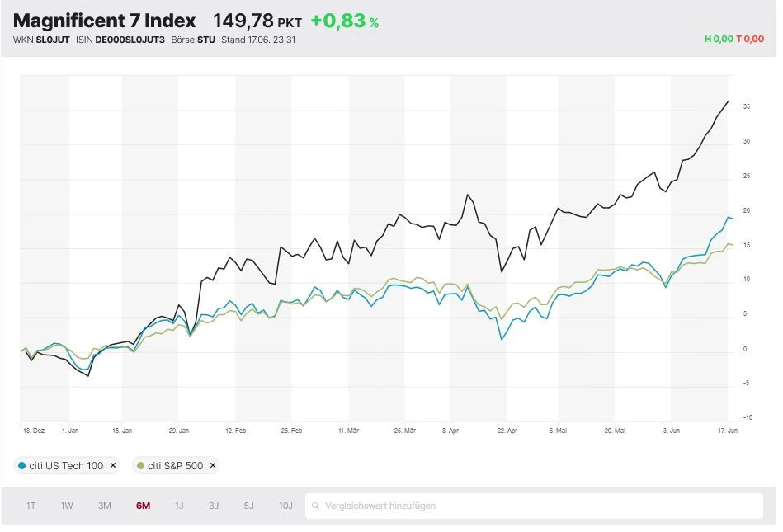Switch chart to 1T time range
The height and width of the screenshot is (532, 783).
click(x=31, y=506)
